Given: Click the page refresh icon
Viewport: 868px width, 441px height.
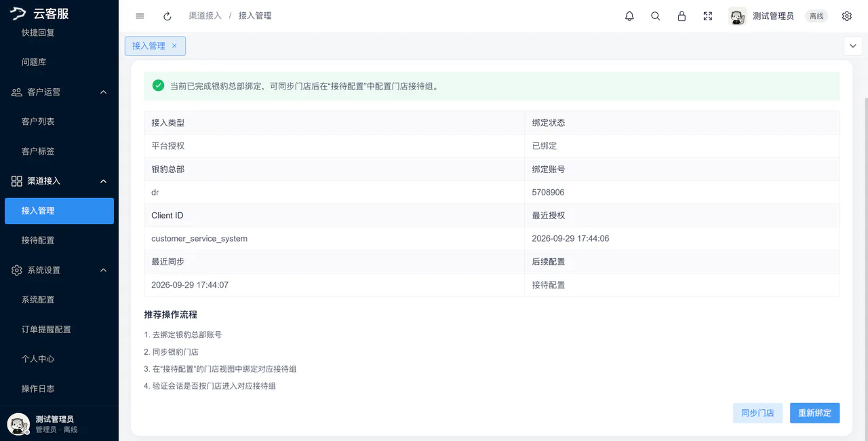Looking at the screenshot, I should point(167,16).
